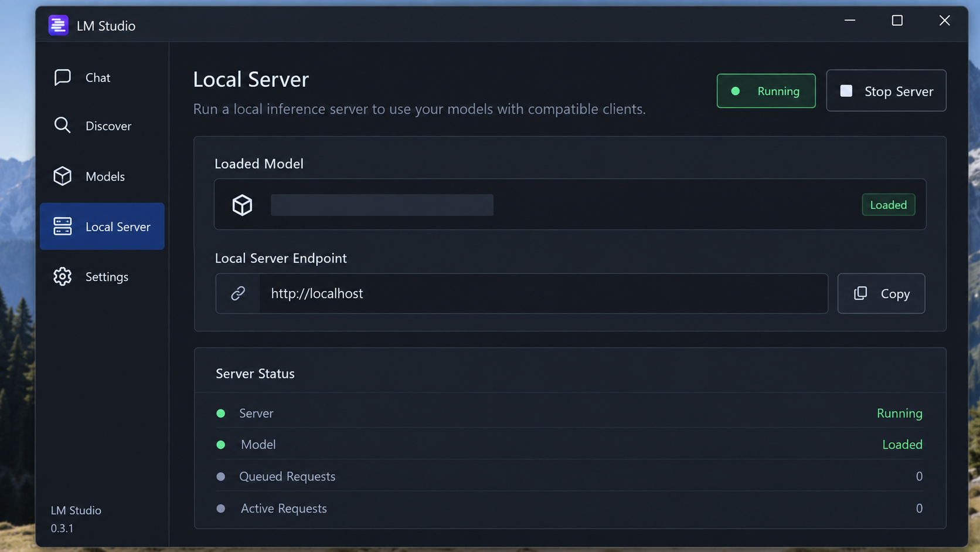Click the Chat speech bubble icon
Image resolution: width=980 pixels, height=552 pixels.
pyautogui.click(x=62, y=77)
